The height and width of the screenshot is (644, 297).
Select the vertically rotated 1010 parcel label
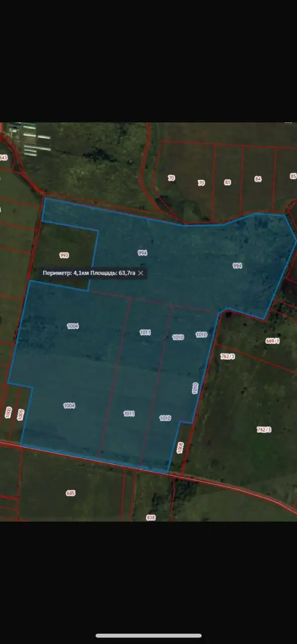195,388
